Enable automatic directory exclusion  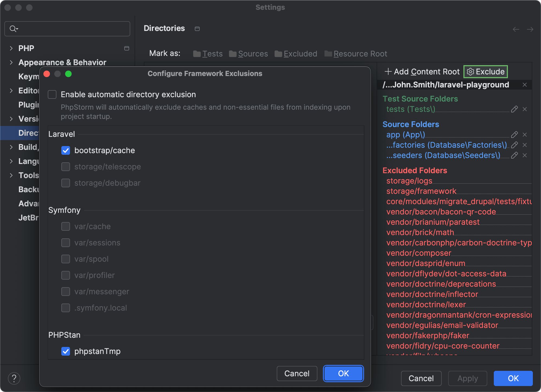(x=52, y=94)
